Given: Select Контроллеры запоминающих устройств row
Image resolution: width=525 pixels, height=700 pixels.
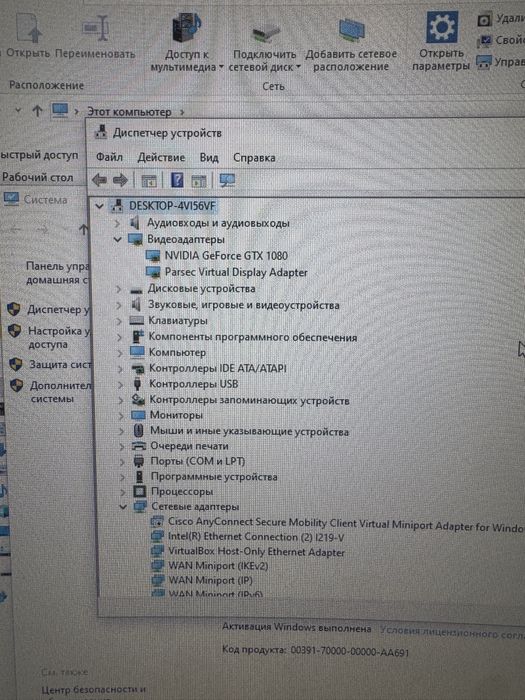Looking at the screenshot, I should pyautogui.click(x=249, y=400).
